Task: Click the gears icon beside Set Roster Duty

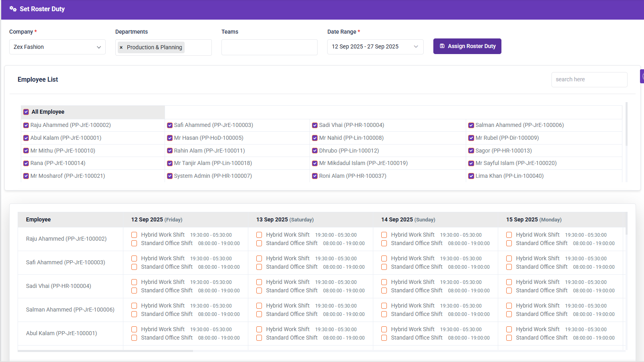Action: click(13, 9)
